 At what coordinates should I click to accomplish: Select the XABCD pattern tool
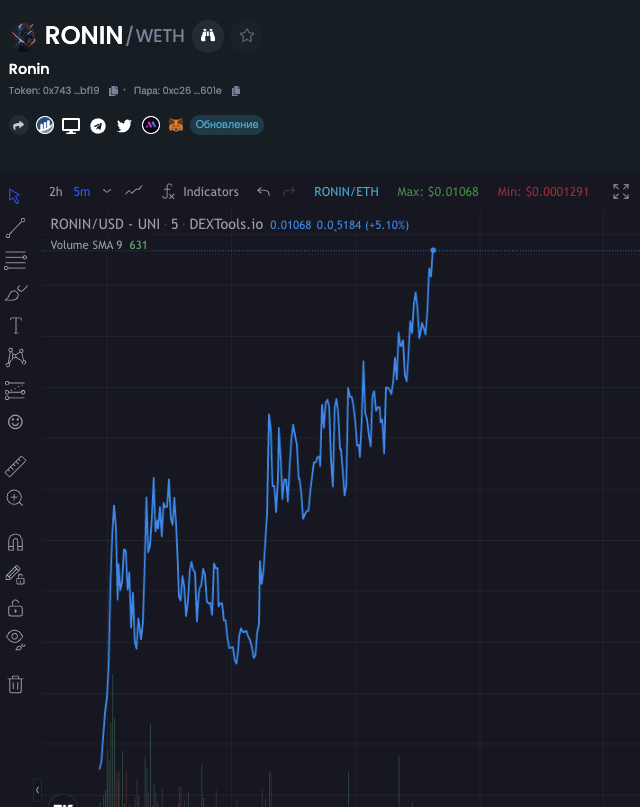pyautogui.click(x=16, y=357)
